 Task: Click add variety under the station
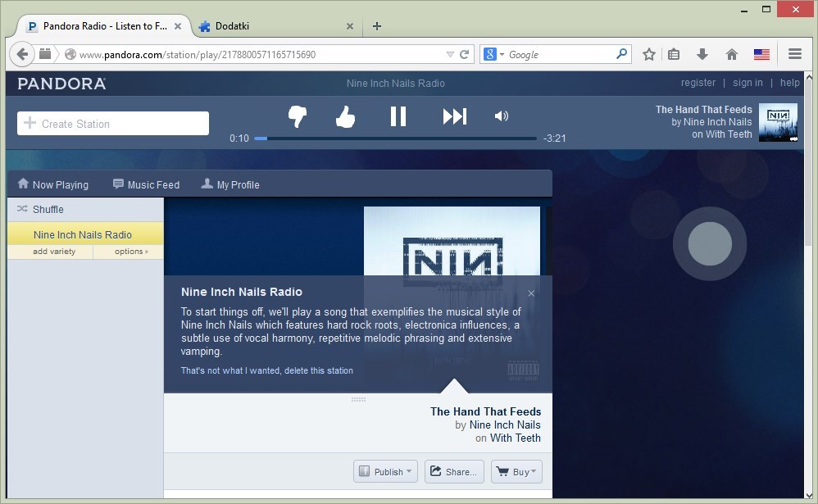coord(54,252)
